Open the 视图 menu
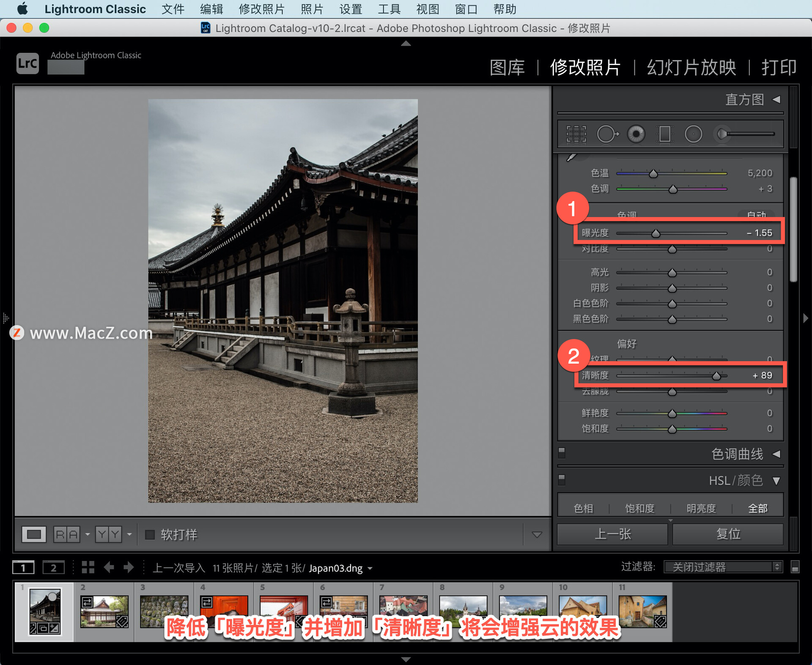Viewport: 812px width, 665px height. pos(428,9)
